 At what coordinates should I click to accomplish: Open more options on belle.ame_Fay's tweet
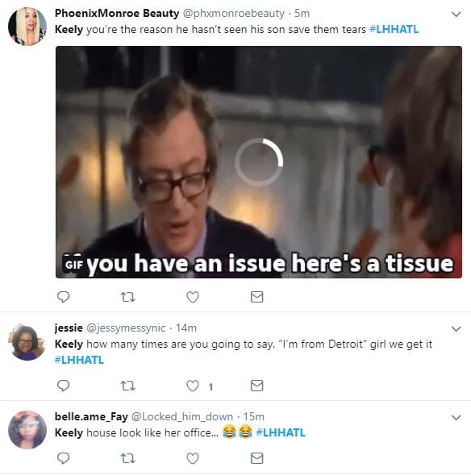pyautogui.click(x=456, y=417)
